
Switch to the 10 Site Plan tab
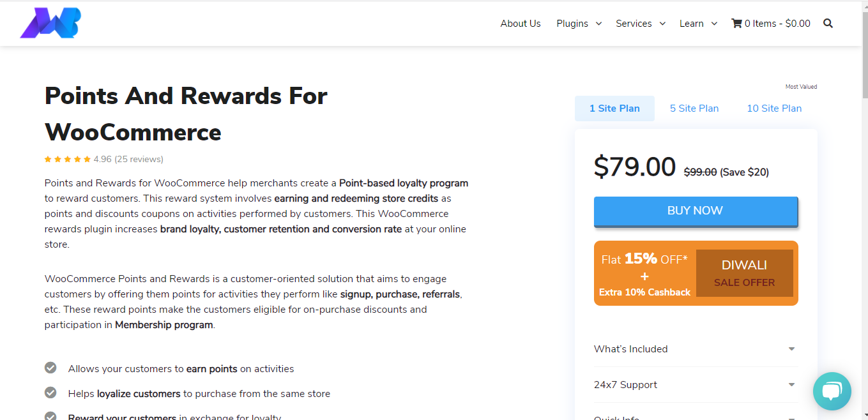pyautogui.click(x=774, y=109)
